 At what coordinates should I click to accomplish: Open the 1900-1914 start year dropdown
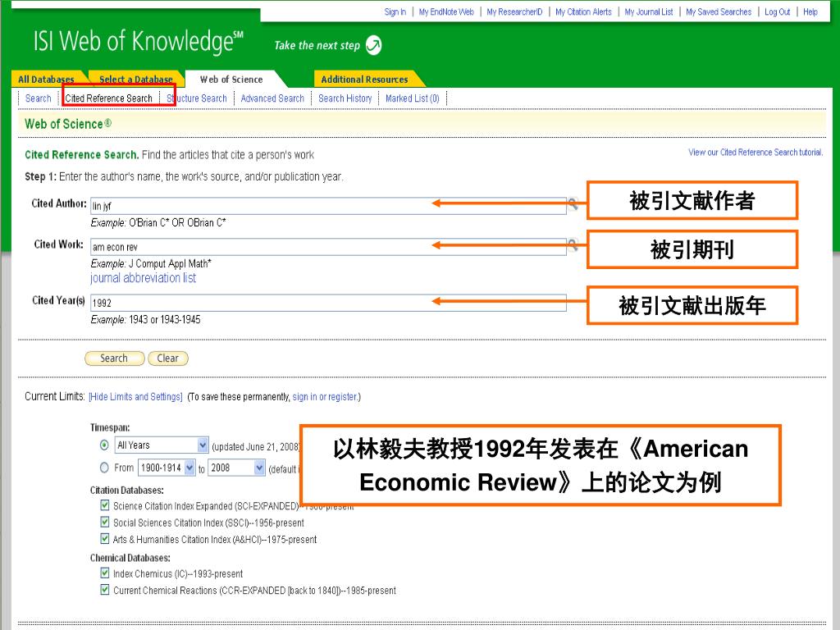[167, 468]
